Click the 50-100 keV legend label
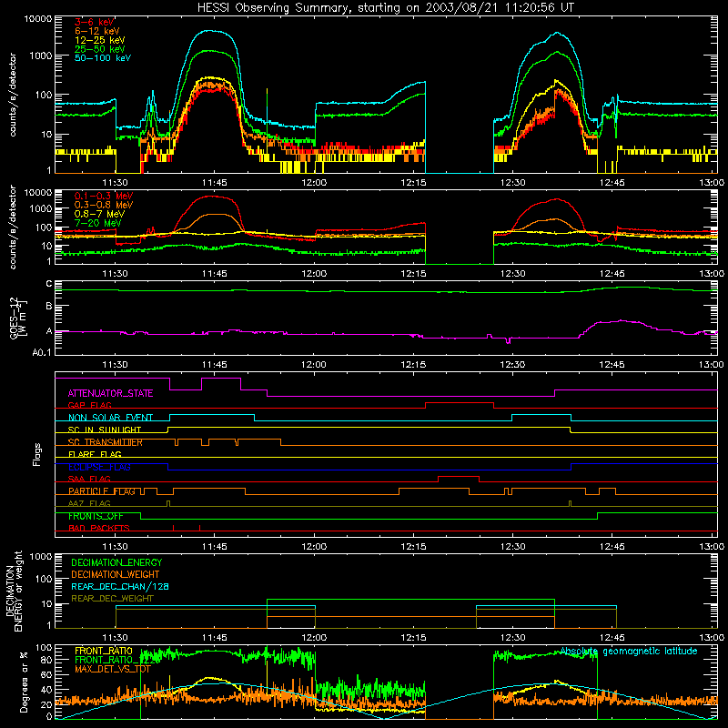The width and height of the screenshot is (728, 728). pos(103,57)
